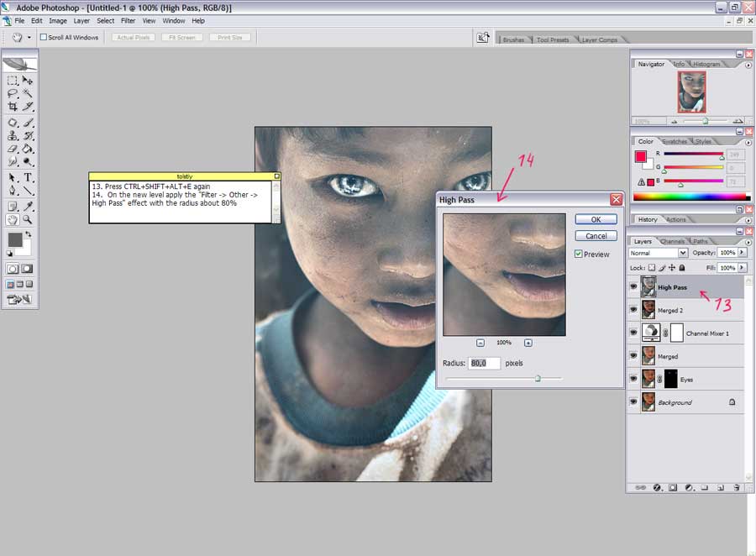Expand the Opacity slider arrow

(x=742, y=253)
